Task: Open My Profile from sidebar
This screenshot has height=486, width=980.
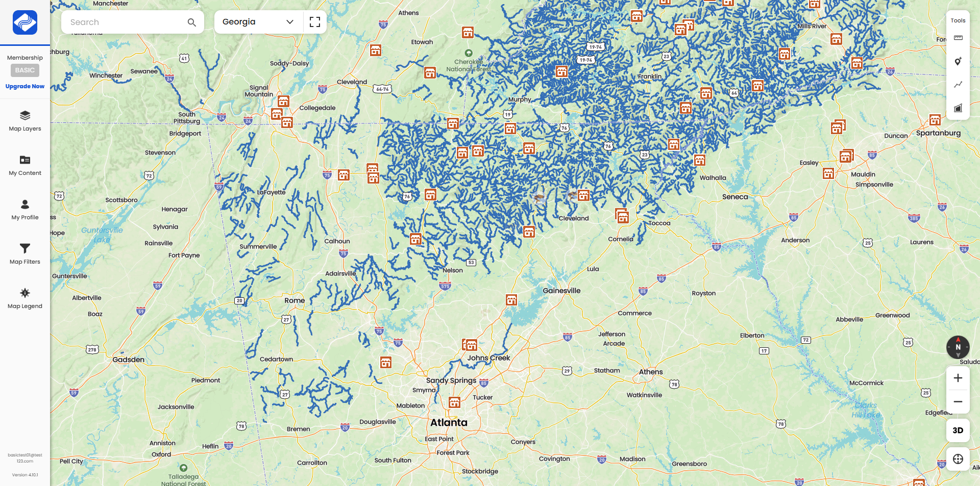Action: 24,209
